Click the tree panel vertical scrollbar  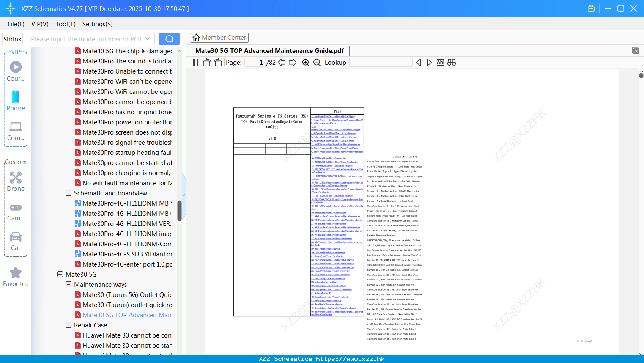click(x=179, y=211)
